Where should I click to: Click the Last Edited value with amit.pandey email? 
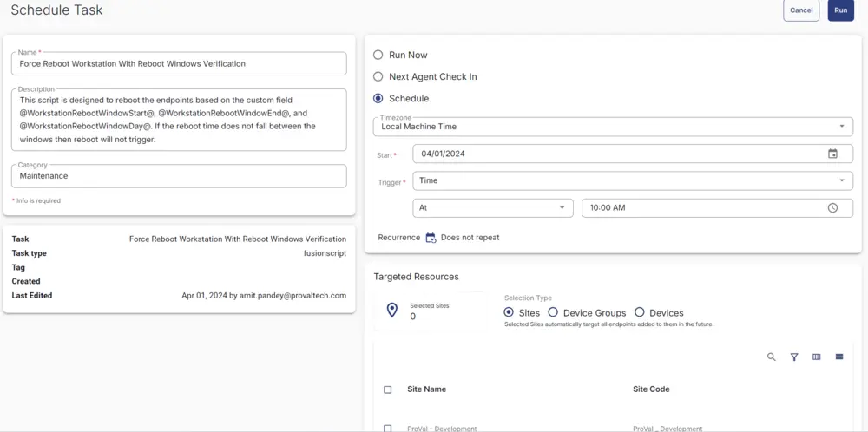[264, 296]
